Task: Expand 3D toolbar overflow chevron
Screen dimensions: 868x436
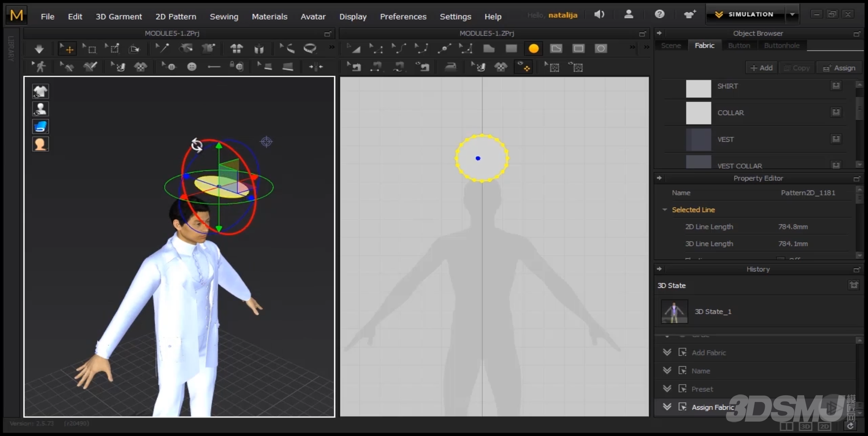Action: (332, 47)
